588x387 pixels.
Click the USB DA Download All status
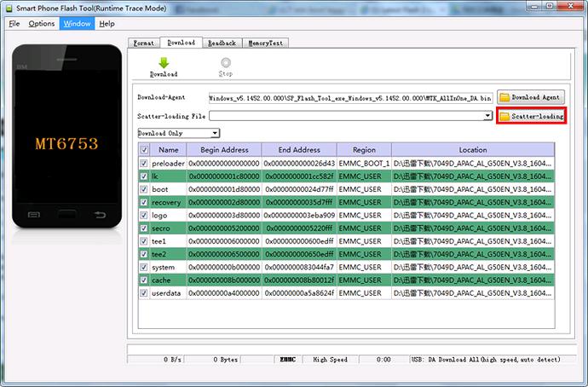[x=486, y=359]
